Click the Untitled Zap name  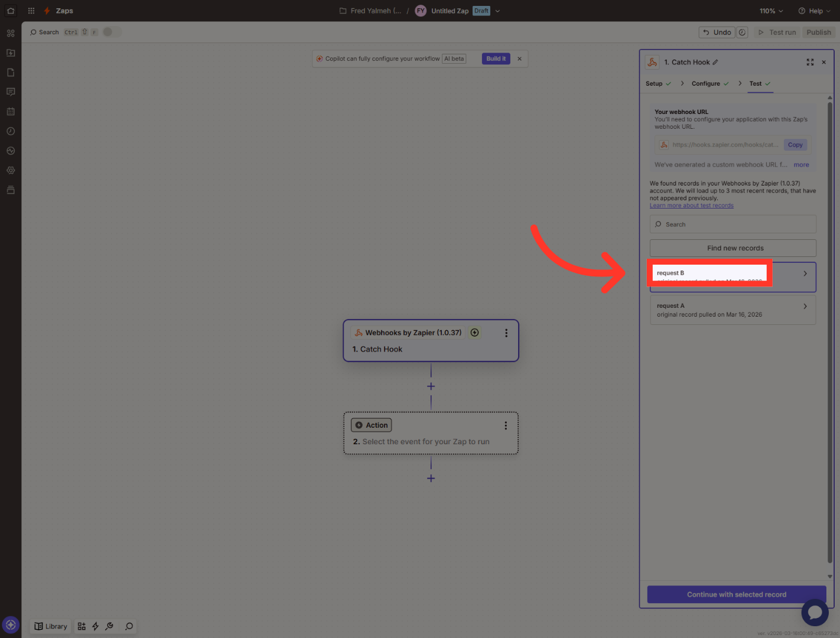coord(450,11)
